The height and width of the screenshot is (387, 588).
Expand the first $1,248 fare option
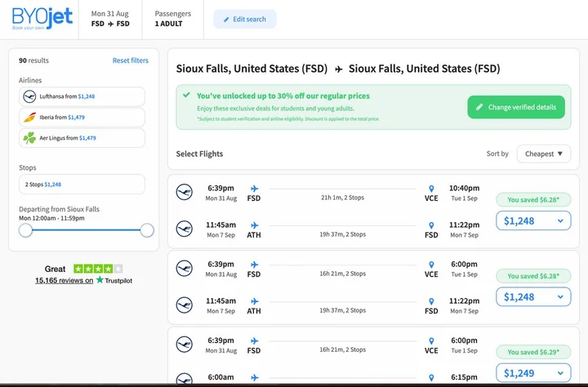pyautogui.click(x=533, y=221)
